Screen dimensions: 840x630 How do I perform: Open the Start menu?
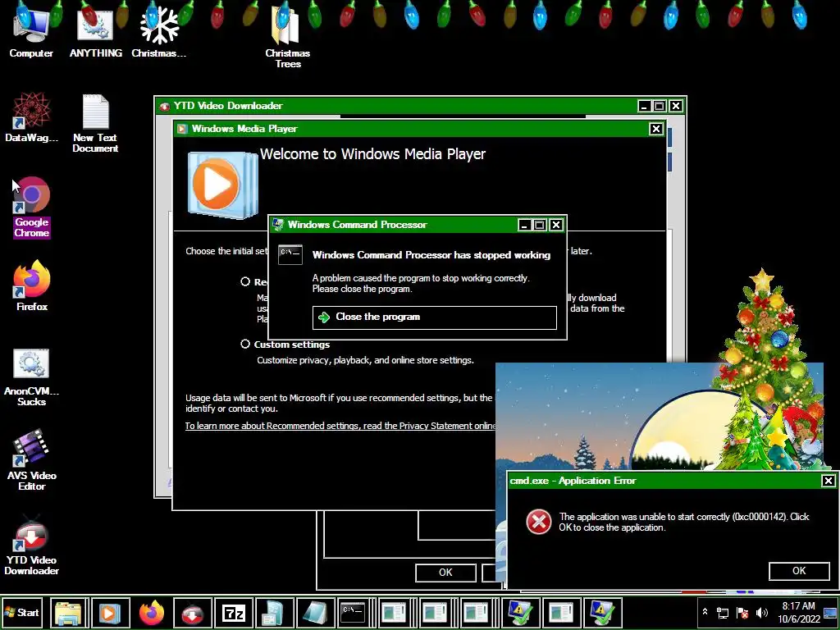22,612
